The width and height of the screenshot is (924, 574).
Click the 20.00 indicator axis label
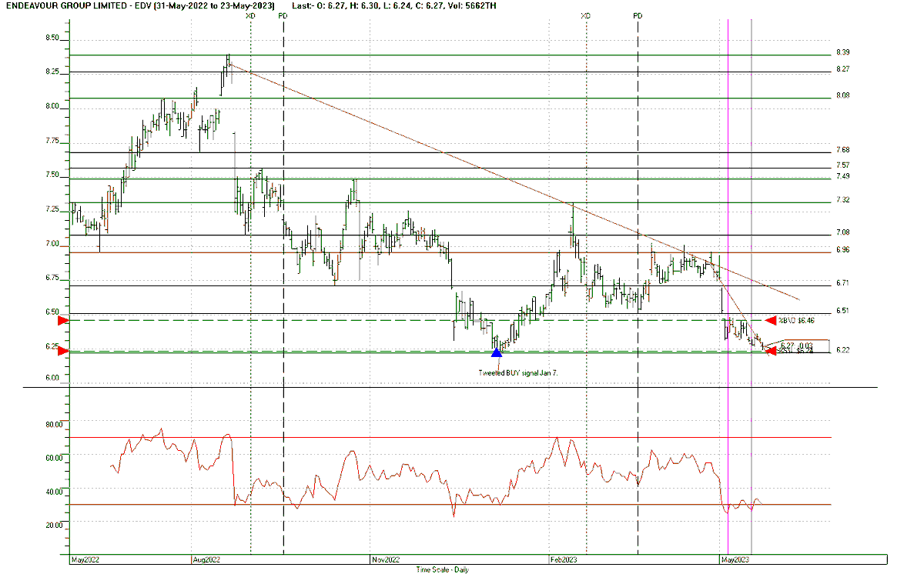(x=53, y=525)
